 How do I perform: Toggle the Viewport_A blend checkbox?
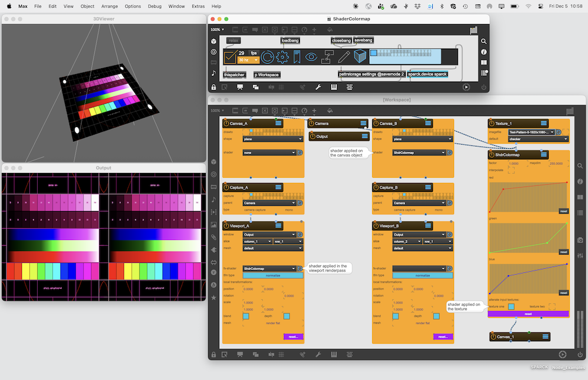(x=246, y=316)
